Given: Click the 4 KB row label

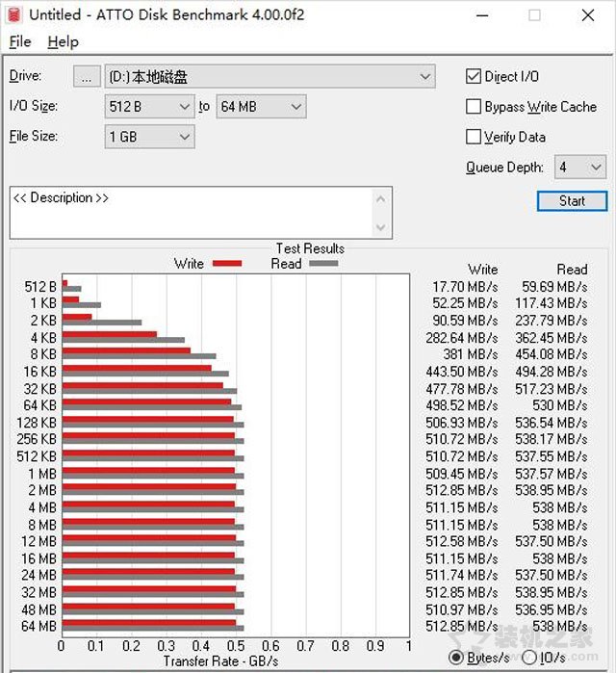Looking at the screenshot, I should pos(43,338).
